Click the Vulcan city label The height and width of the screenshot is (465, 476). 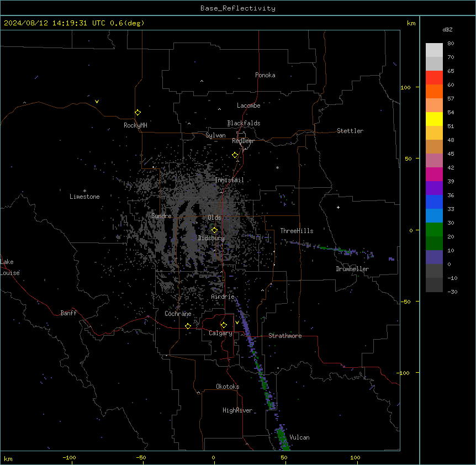tap(300, 437)
